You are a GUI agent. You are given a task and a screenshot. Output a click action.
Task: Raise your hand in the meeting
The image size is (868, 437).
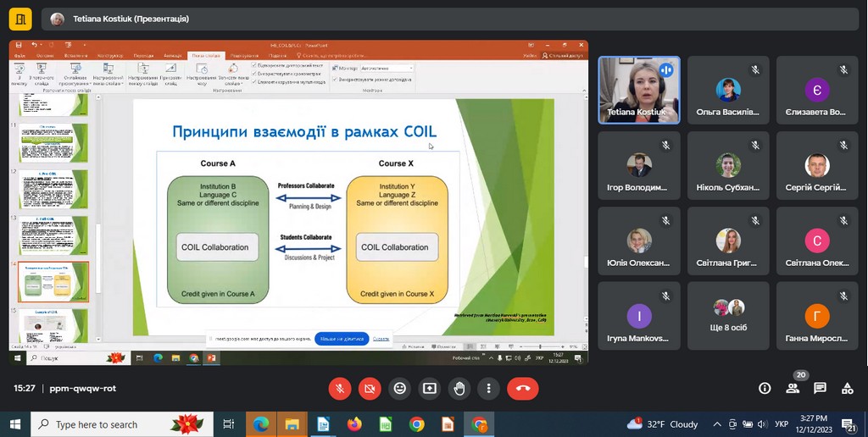(459, 389)
